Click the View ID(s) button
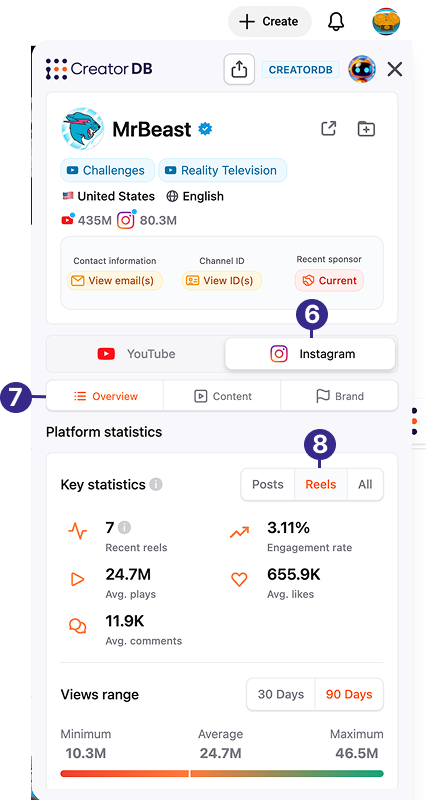This screenshot has height=800, width=426. [x=222, y=281]
